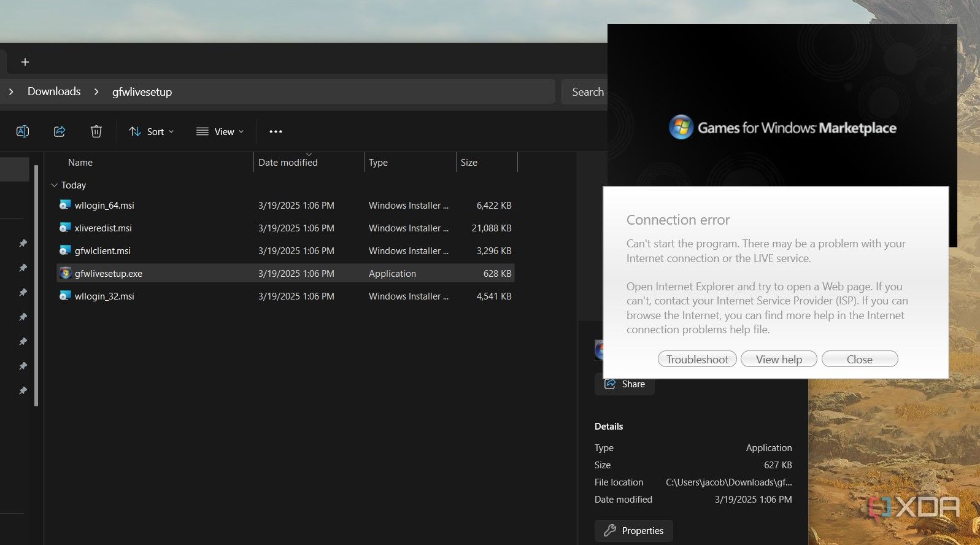
Task: Sort by the Name column header
Action: click(80, 163)
